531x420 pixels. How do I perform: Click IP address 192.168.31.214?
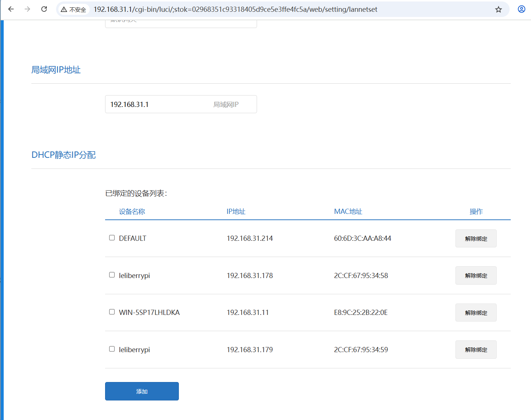tap(250, 239)
